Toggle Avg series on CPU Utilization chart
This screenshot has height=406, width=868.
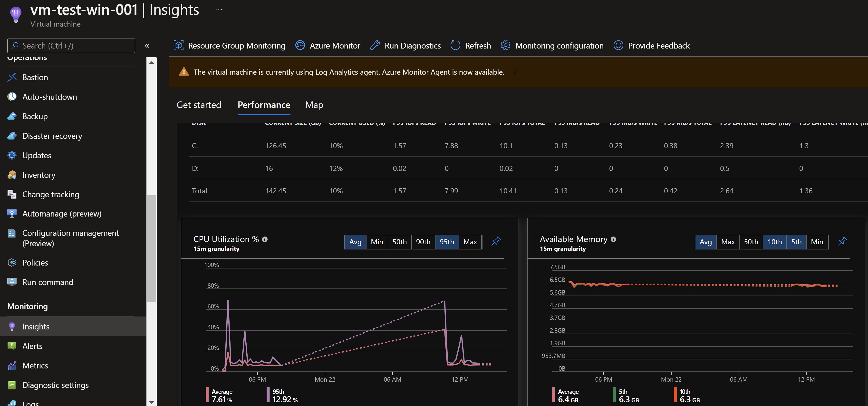355,242
